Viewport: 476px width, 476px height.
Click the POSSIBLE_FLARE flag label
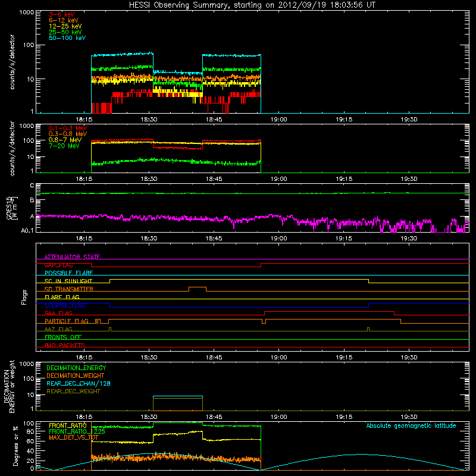[68, 273]
